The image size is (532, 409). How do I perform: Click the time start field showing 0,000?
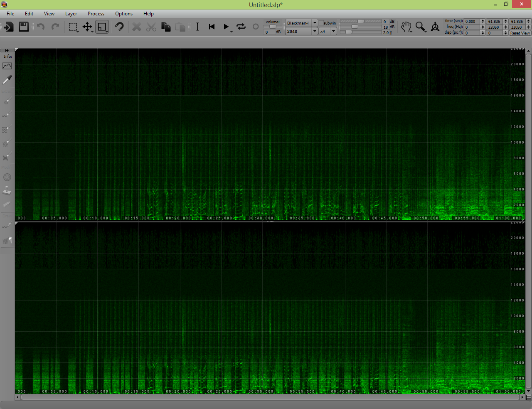tap(472, 21)
